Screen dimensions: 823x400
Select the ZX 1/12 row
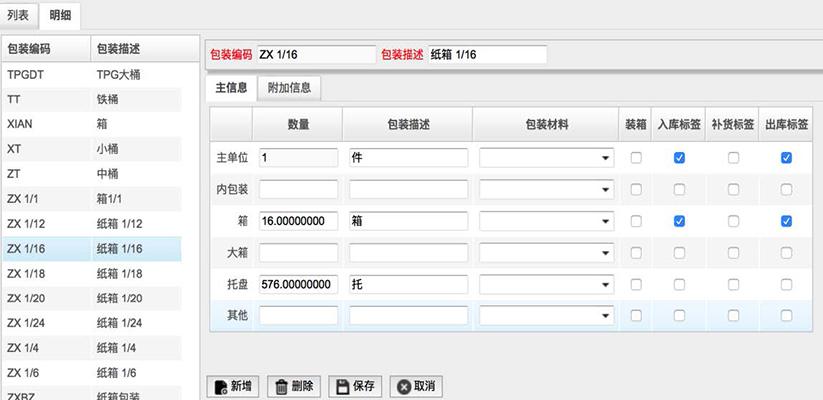[x=92, y=224]
